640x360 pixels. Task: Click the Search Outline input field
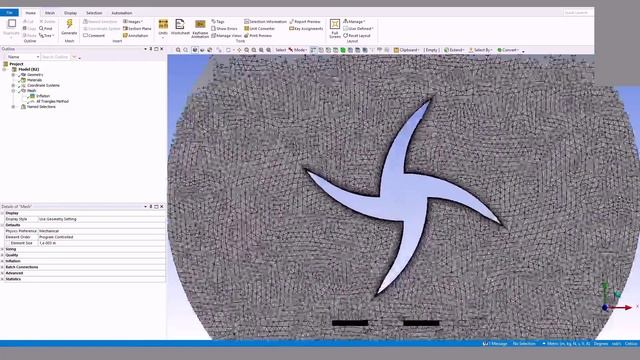(x=55, y=57)
